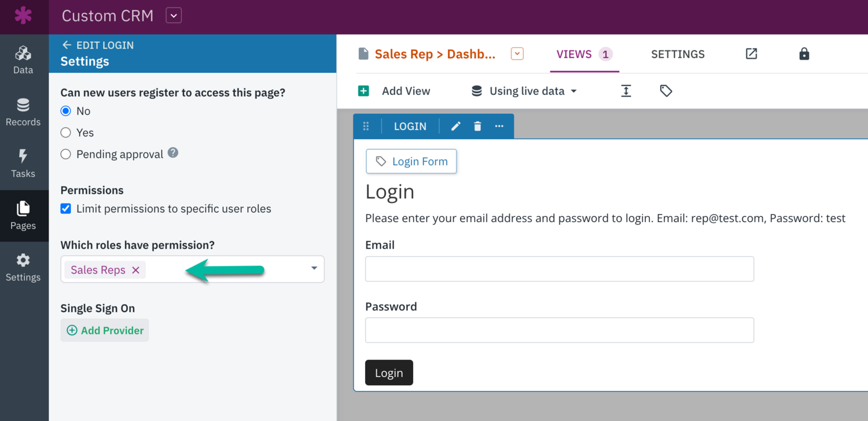Screen dimensions: 868x421
Task: Click into the Email input field
Action: tap(559, 269)
